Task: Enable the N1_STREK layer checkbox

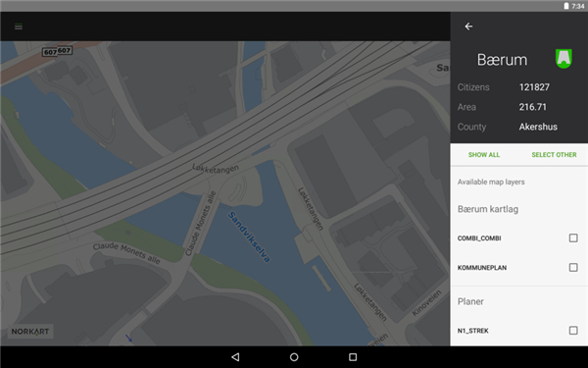Action: [573, 331]
